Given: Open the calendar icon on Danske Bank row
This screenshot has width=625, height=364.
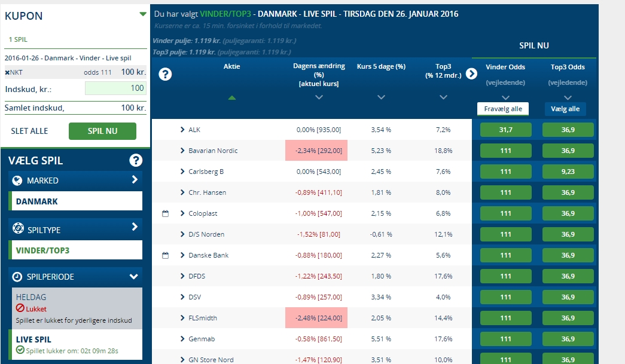Looking at the screenshot, I should point(166,255).
